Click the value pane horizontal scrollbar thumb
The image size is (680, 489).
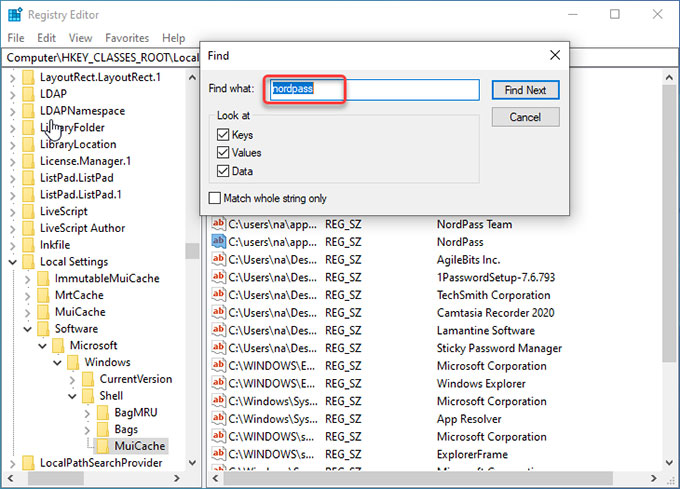(418, 478)
